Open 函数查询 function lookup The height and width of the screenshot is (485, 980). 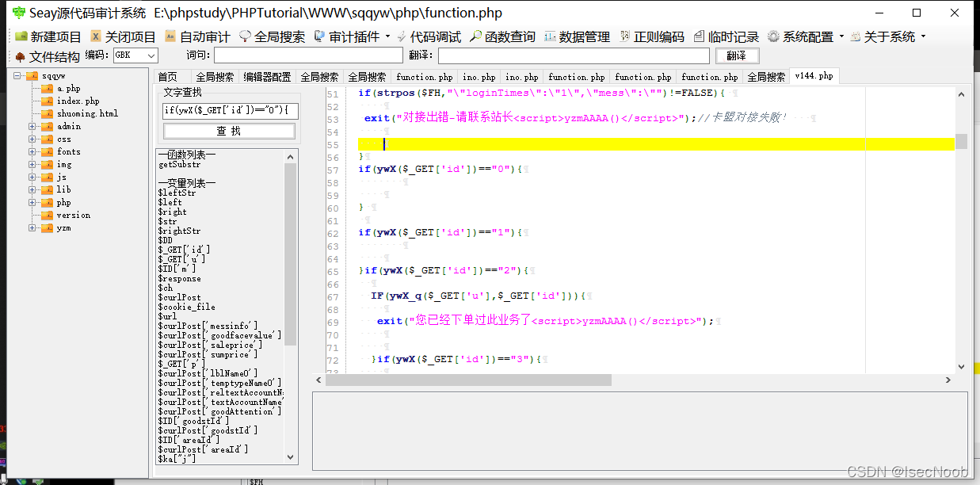(x=502, y=36)
